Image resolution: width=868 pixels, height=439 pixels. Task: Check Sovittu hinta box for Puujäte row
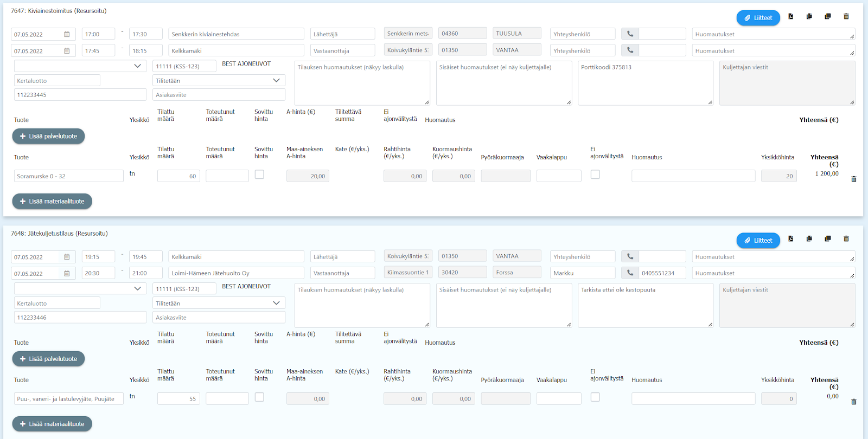pyautogui.click(x=259, y=397)
